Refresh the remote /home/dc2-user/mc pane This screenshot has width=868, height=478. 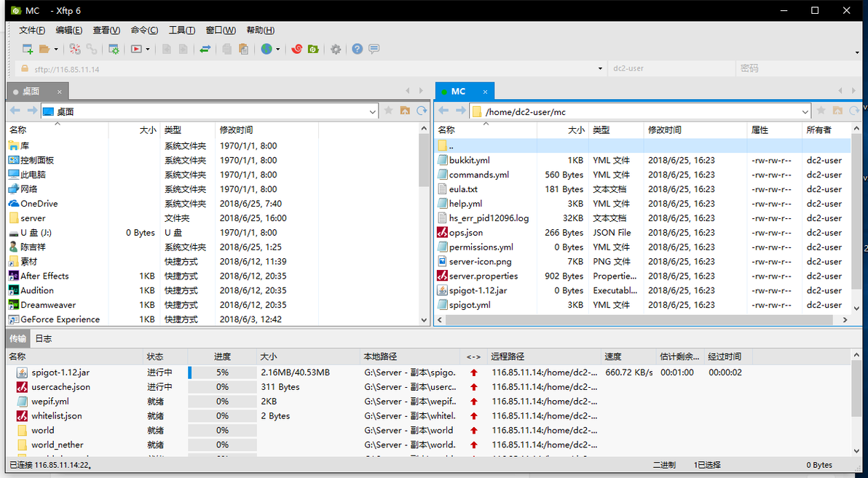click(x=854, y=111)
